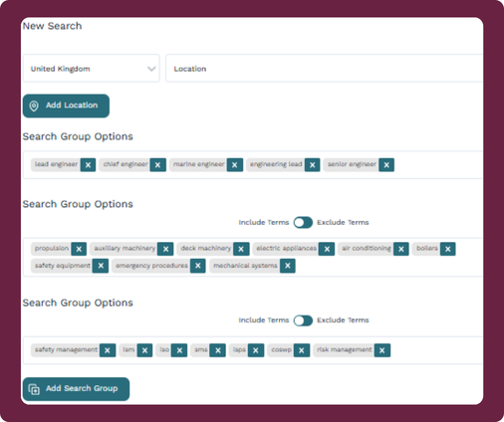
Task: Remove 'emergency procedures' tag
Action: pyautogui.click(x=198, y=266)
